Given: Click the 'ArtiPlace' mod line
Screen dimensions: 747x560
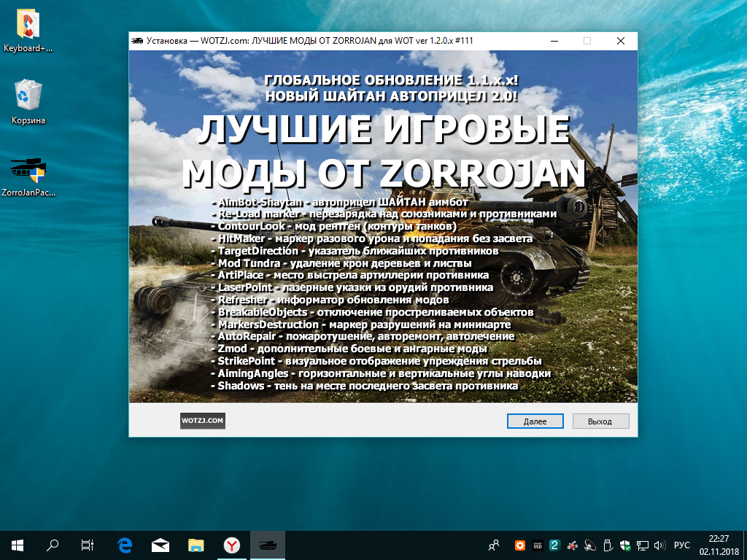Looking at the screenshot, I should [x=349, y=275].
